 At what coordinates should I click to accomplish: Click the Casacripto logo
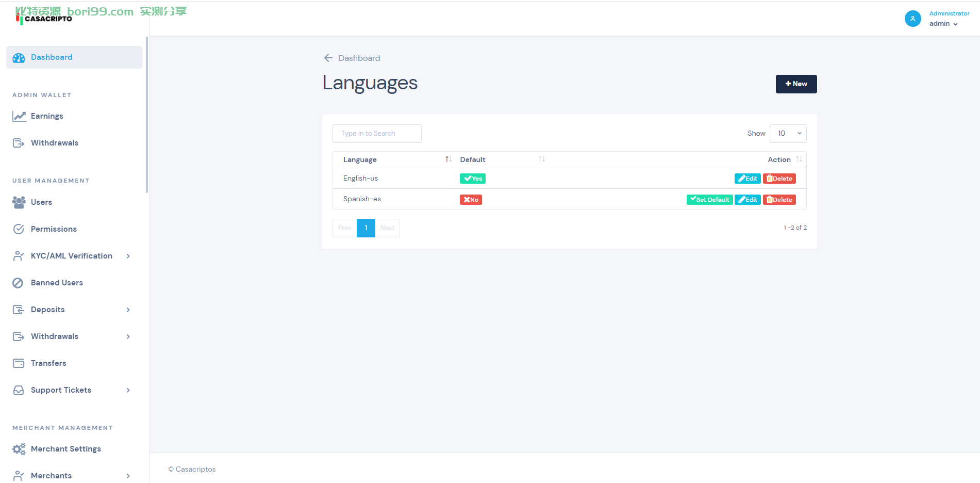click(x=44, y=19)
